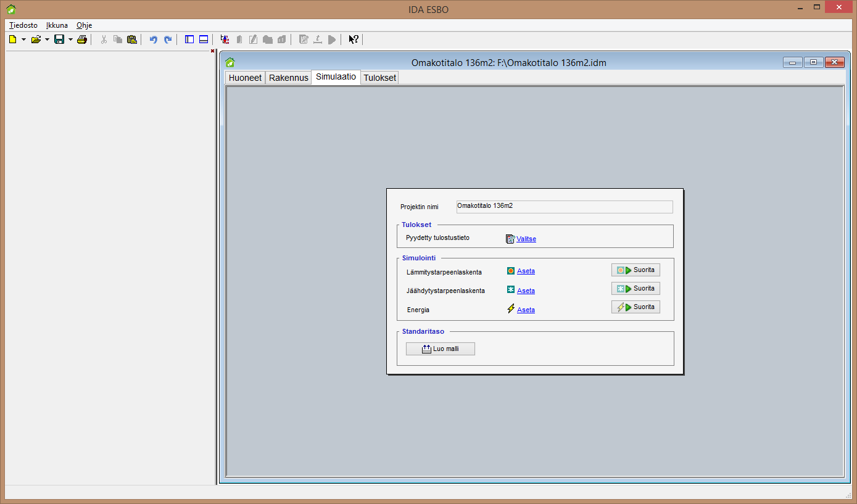857x504 pixels.
Task: Click the greyed play run icon in toolbar
Action: click(332, 39)
